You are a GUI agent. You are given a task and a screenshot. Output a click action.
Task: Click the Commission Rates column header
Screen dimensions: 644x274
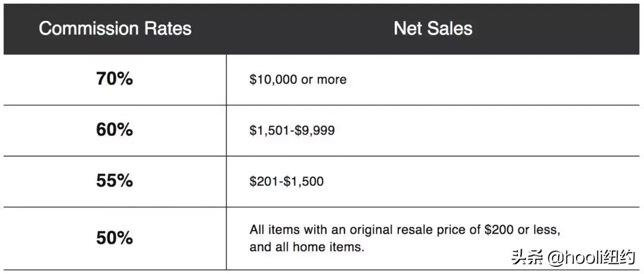pyautogui.click(x=115, y=29)
